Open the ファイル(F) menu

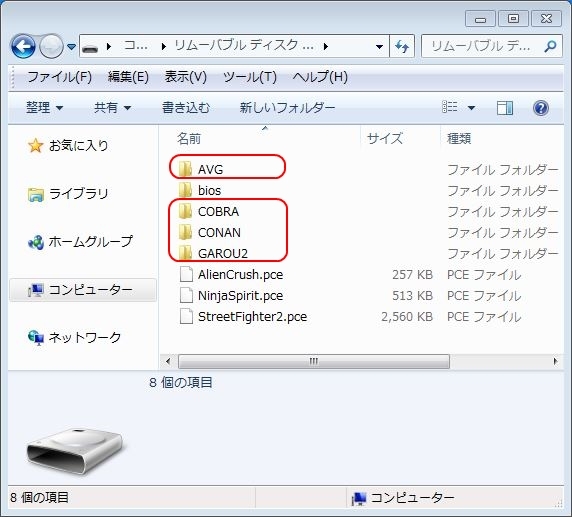[x=59, y=77]
